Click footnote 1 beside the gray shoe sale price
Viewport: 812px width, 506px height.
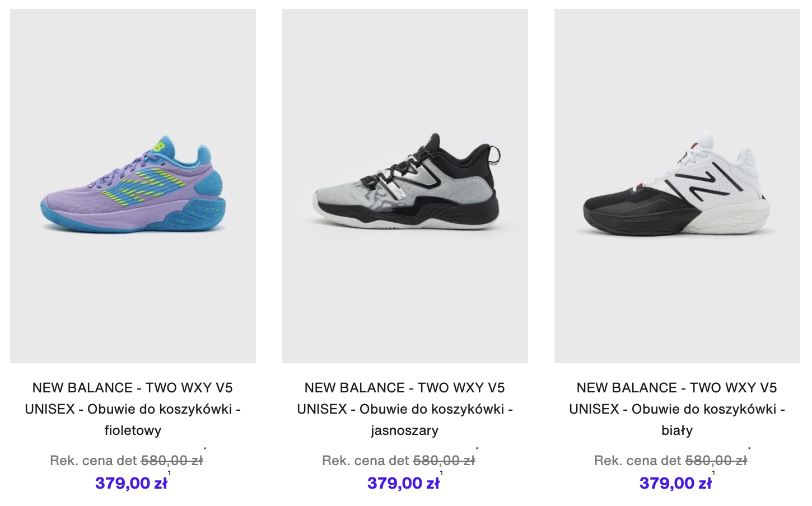(x=442, y=474)
